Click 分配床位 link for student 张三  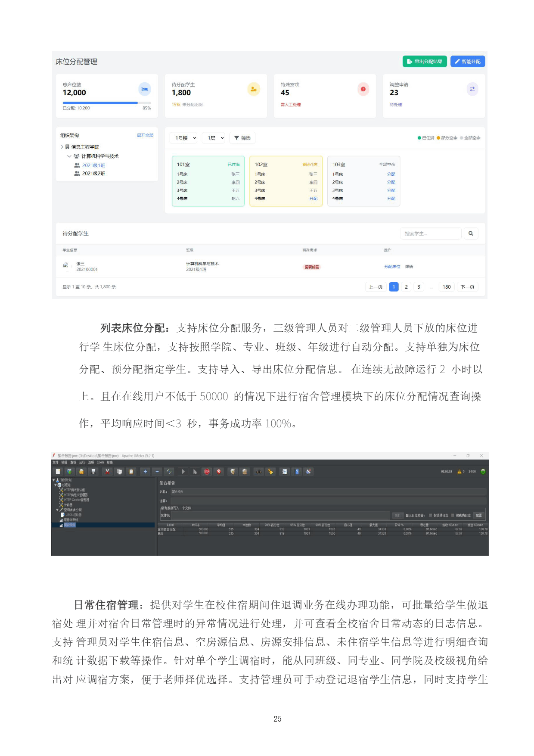[392, 267]
